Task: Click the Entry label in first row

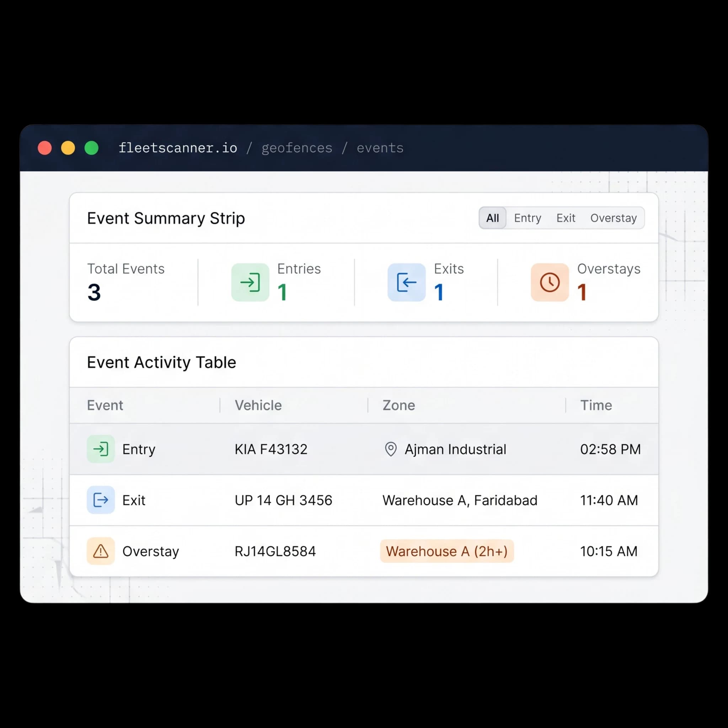Action: [x=139, y=449]
